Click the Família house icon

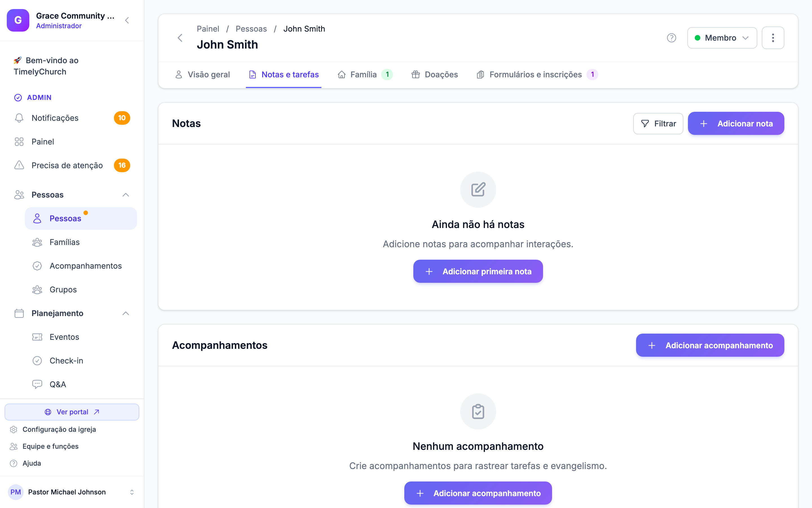341,74
